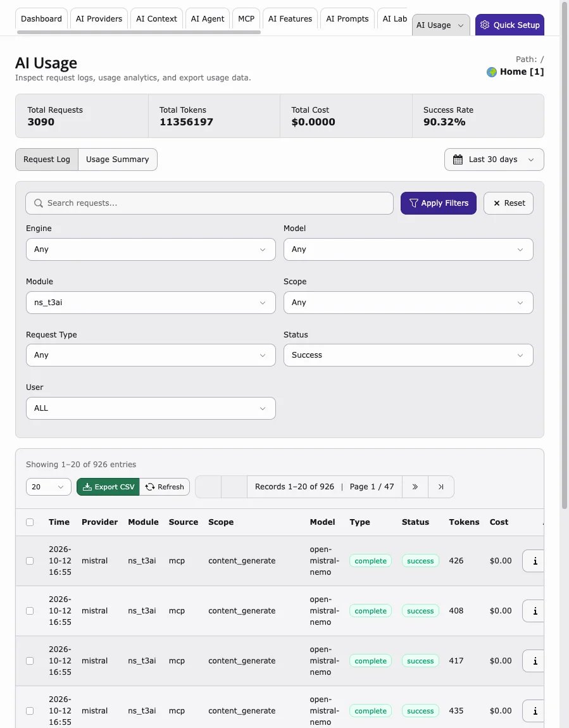Click the calendar icon beside Last 30 days
The width and height of the screenshot is (569, 728).
pyautogui.click(x=458, y=160)
